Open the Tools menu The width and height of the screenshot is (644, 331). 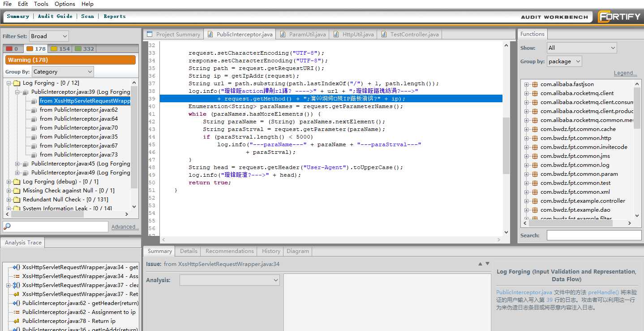41,4
